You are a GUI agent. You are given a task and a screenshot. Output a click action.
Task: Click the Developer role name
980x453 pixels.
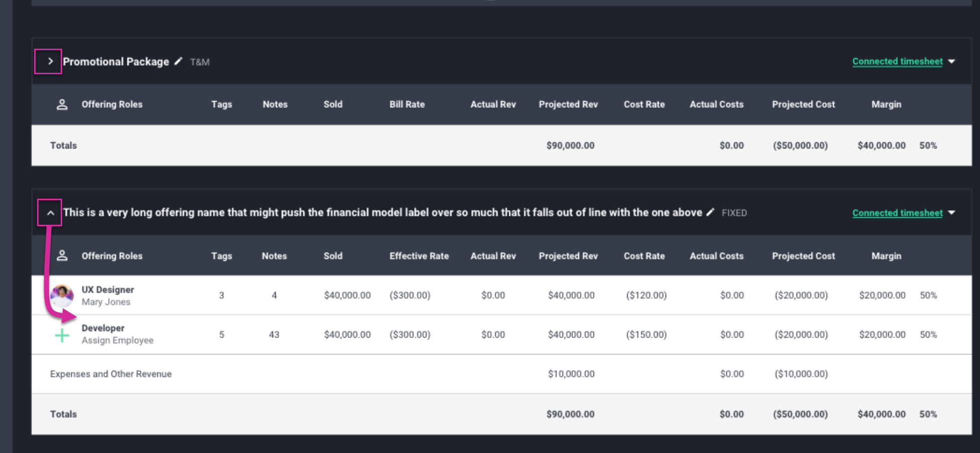pos(103,328)
